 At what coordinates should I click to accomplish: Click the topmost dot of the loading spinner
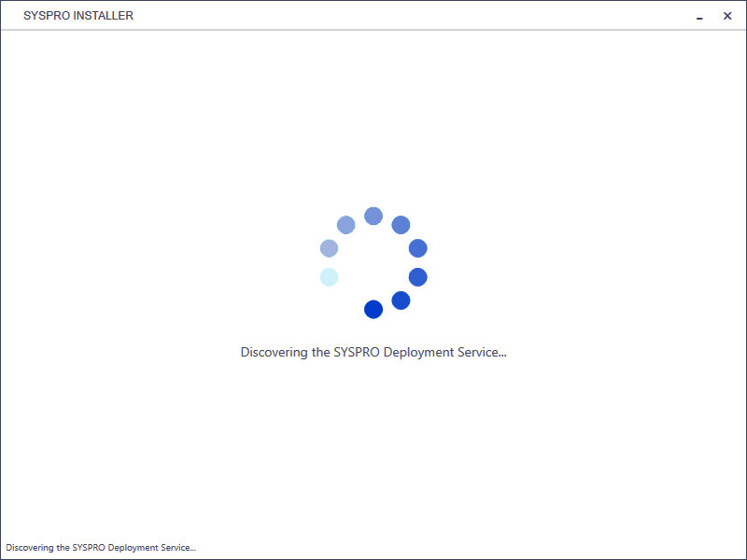(x=373, y=217)
